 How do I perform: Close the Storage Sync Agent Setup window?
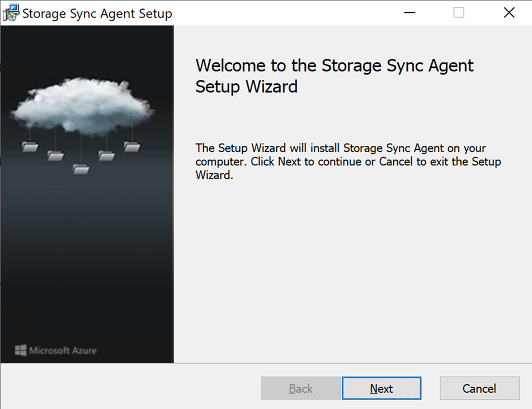tap(509, 12)
